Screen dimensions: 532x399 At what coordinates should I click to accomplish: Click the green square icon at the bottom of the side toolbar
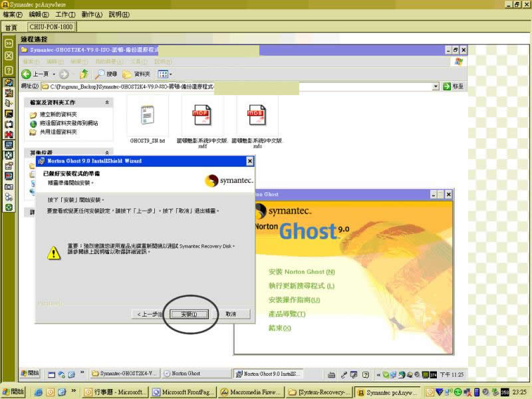coord(9,207)
